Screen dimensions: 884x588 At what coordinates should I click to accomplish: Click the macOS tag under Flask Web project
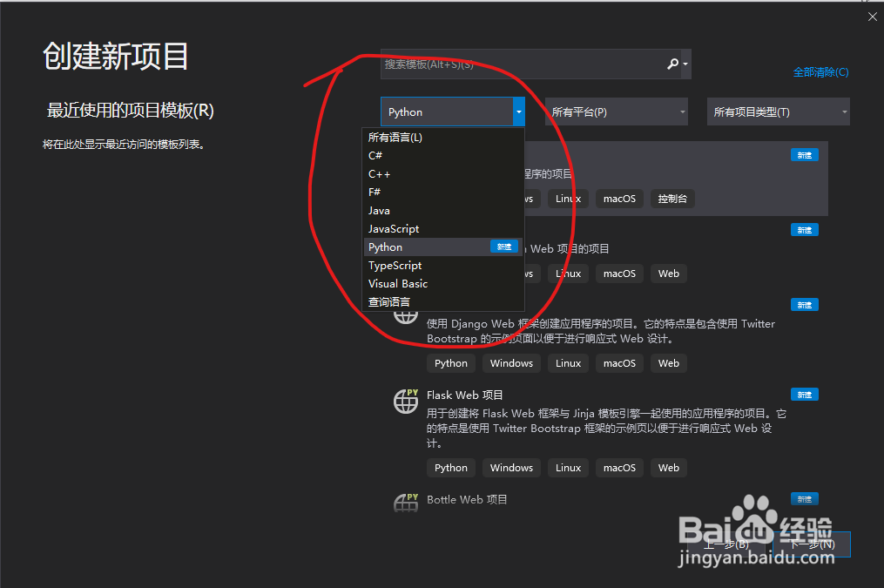(619, 468)
